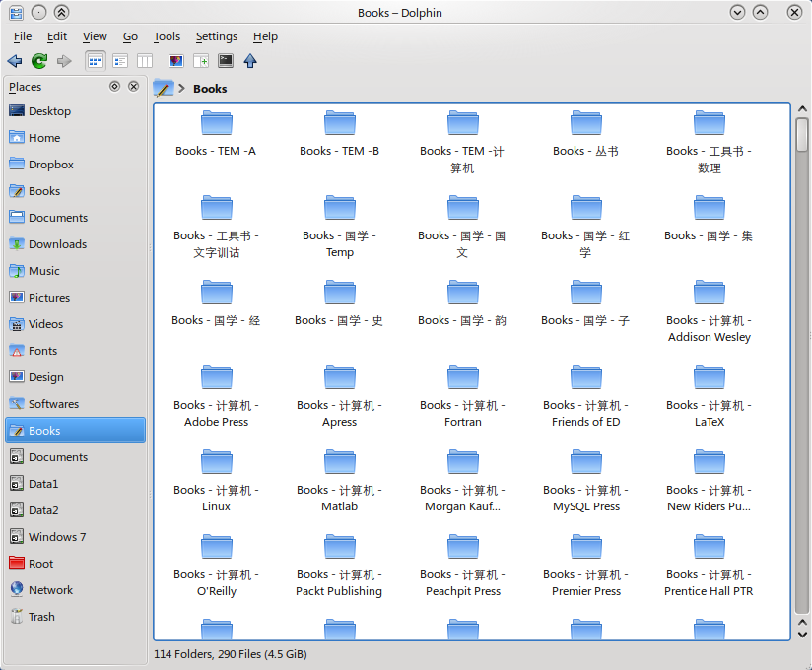
Task: Open Documents drive below highlighted Books
Action: pos(75,457)
